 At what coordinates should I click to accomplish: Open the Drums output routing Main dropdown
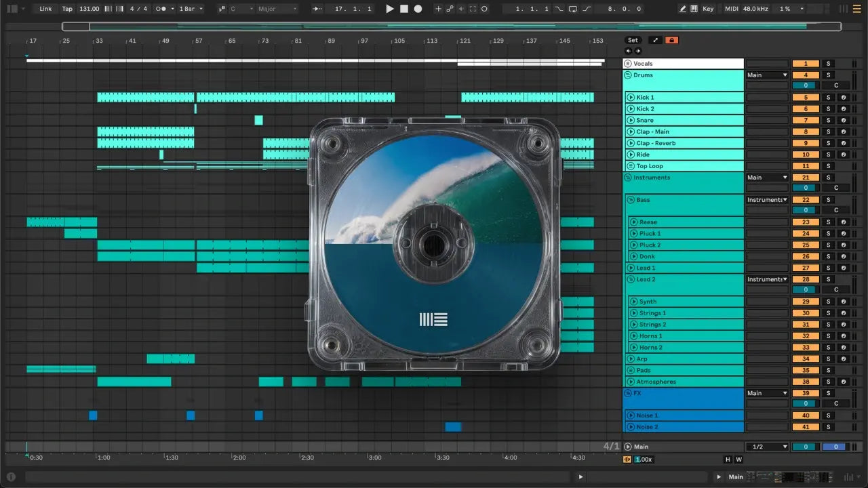point(767,75)
